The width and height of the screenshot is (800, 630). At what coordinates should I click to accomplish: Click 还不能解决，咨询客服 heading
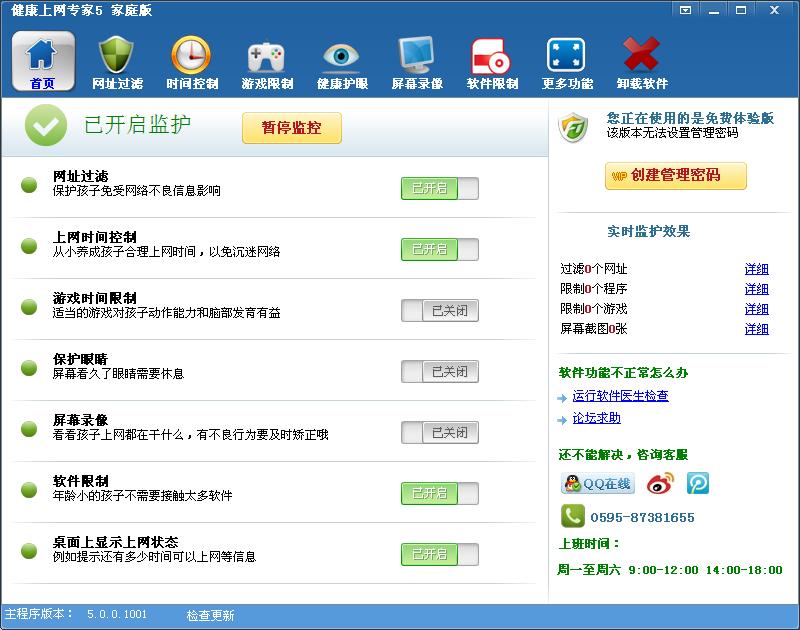pyautogui.click(x=623, y=455)
